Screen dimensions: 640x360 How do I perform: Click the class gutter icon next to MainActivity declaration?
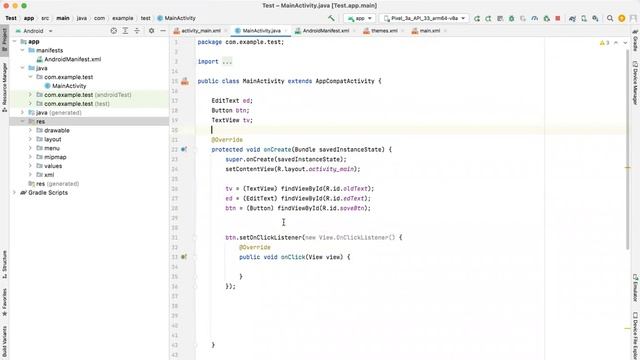tap(184, 81)
